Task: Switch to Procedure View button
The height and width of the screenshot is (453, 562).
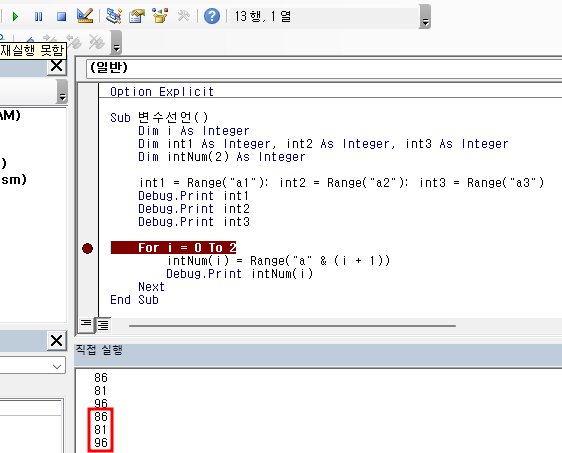Action: point(86,324)
